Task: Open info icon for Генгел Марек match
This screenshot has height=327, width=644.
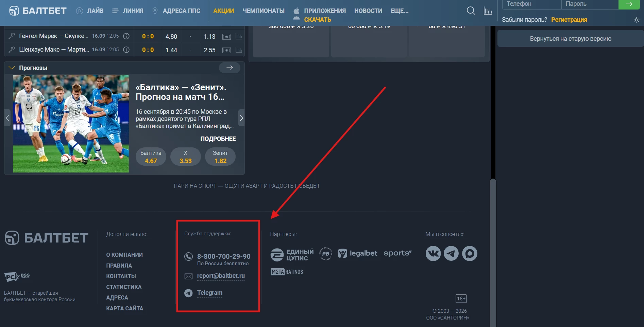Action: coord(126,36)
